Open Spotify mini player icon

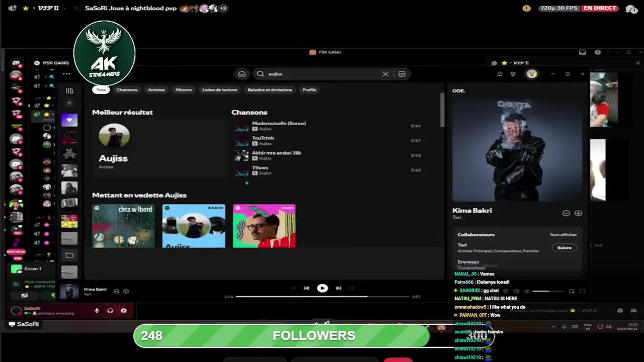tap(572, 291)
